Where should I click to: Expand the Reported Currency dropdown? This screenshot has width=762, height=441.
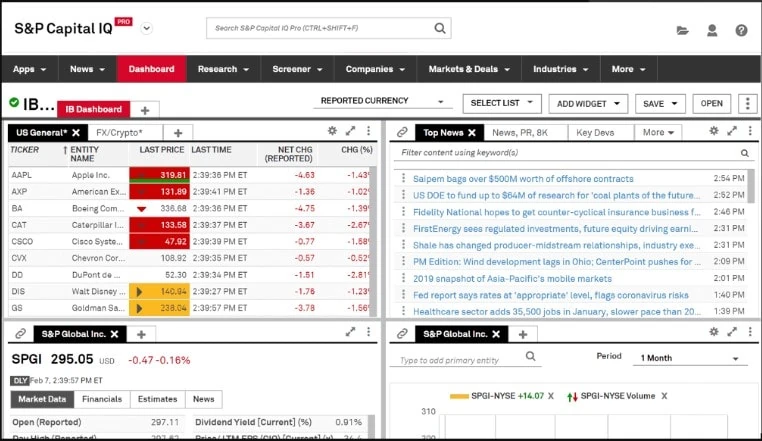pos(382,101)
